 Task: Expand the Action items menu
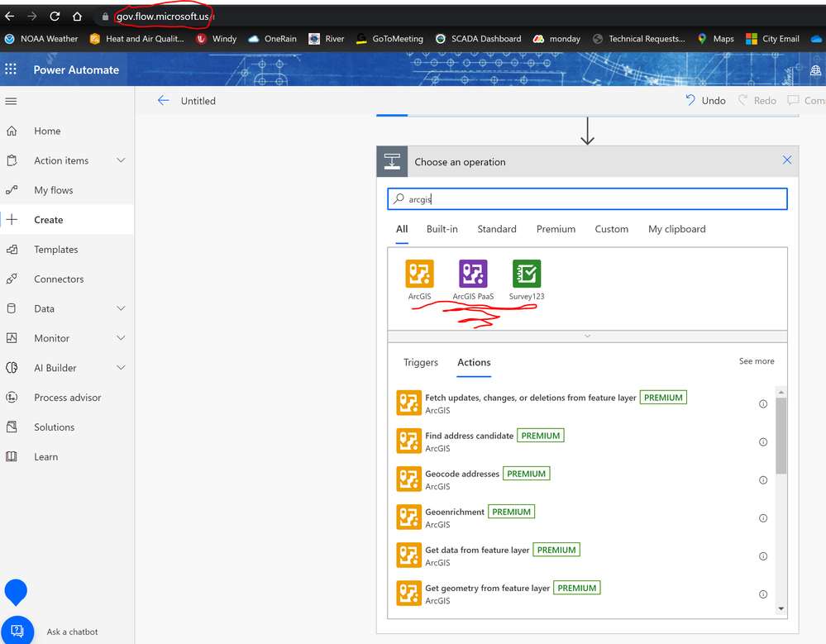tap(121, 160)
